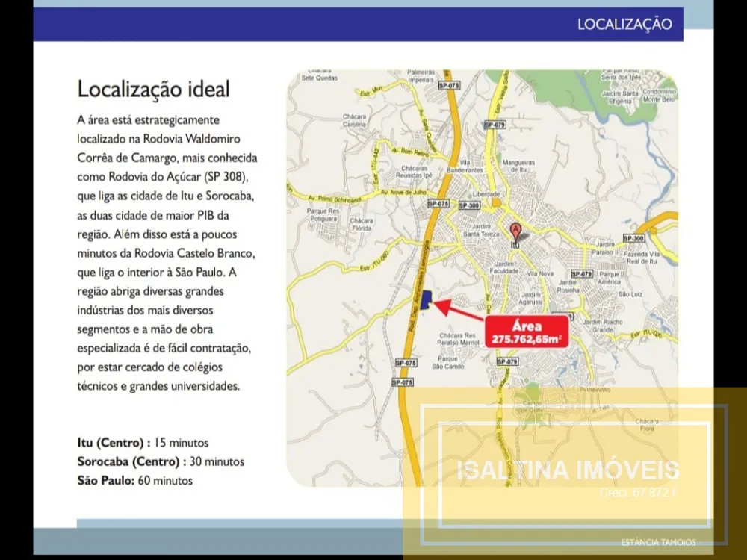This screenshot has width=747, height=560.
Task: Click the 'ESTÂNCIA TAMOIOS' footer text
Action: [x=658, y=542]
